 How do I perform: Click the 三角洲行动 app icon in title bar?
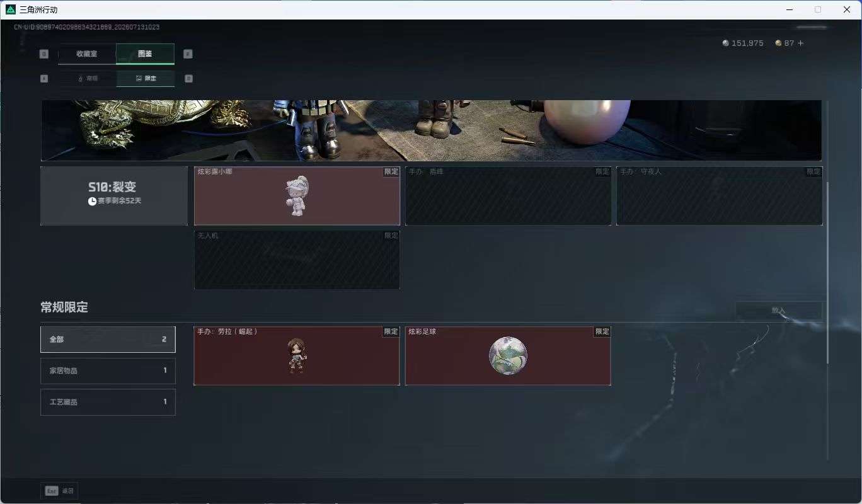point(11,9)
